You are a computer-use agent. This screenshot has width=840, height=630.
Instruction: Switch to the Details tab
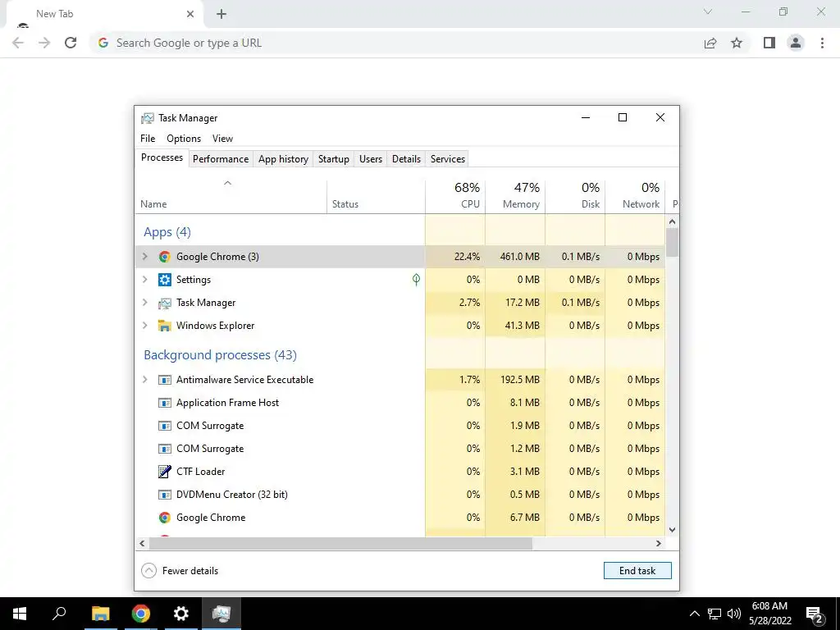pos(406,159)
